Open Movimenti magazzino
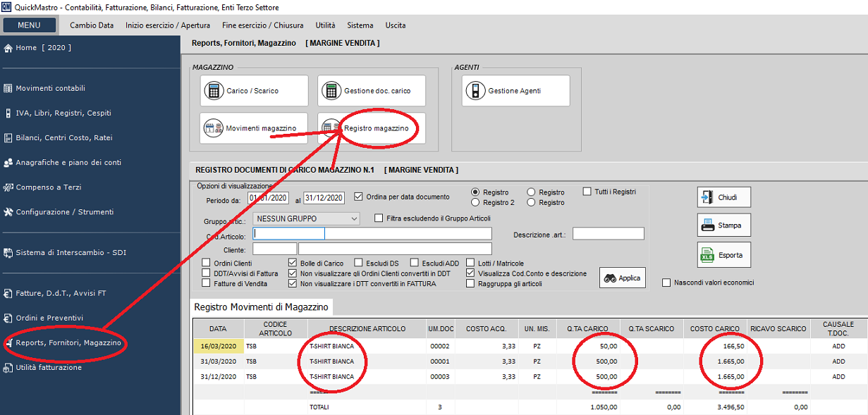This screenshot has height=415, width=868. coord(254,128)
